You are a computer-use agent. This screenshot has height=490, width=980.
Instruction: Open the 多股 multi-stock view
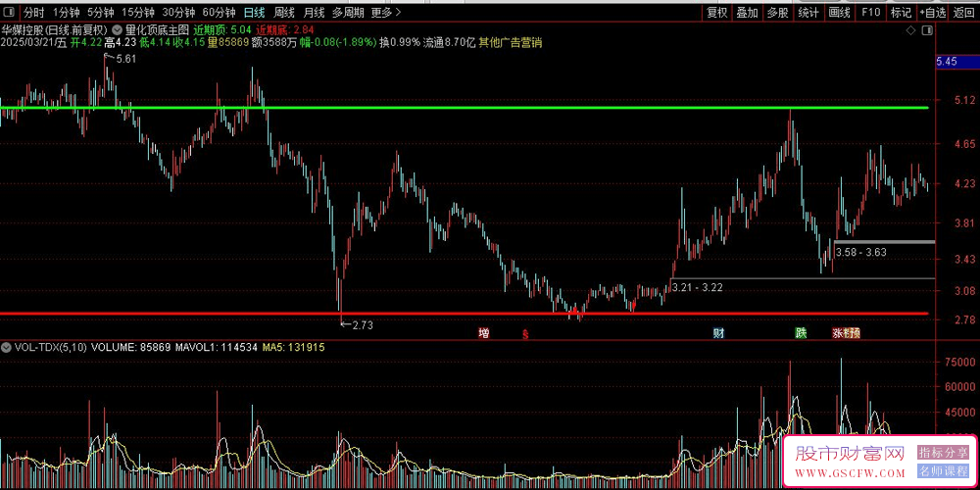[778, 12]
